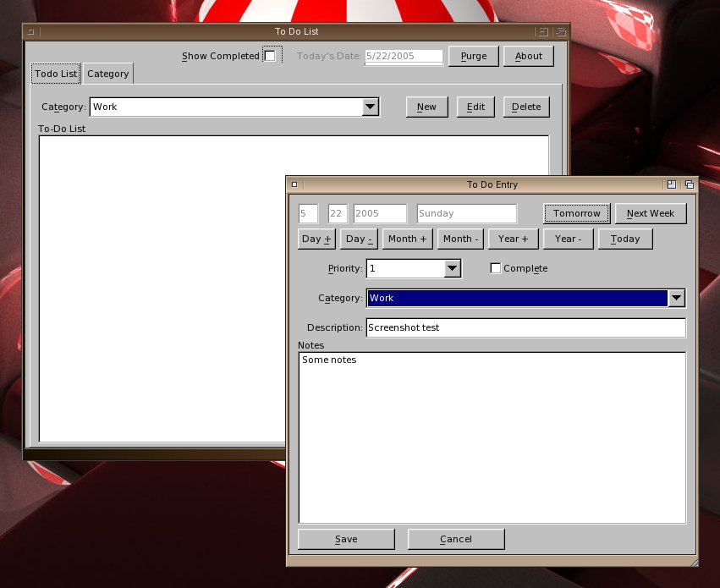This screenshot has width=720, height=588.
Task: Click the Description field
Action: pos(525,327)
